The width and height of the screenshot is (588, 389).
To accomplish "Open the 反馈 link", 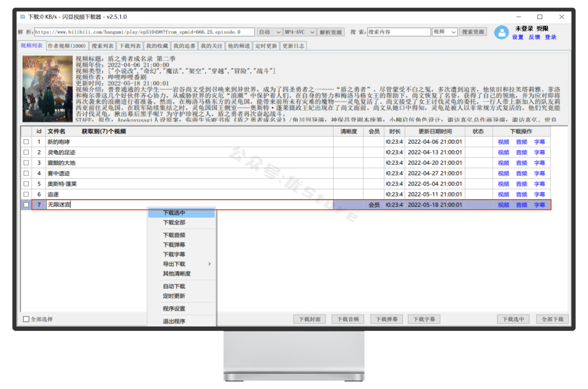I will click(535, 37).
